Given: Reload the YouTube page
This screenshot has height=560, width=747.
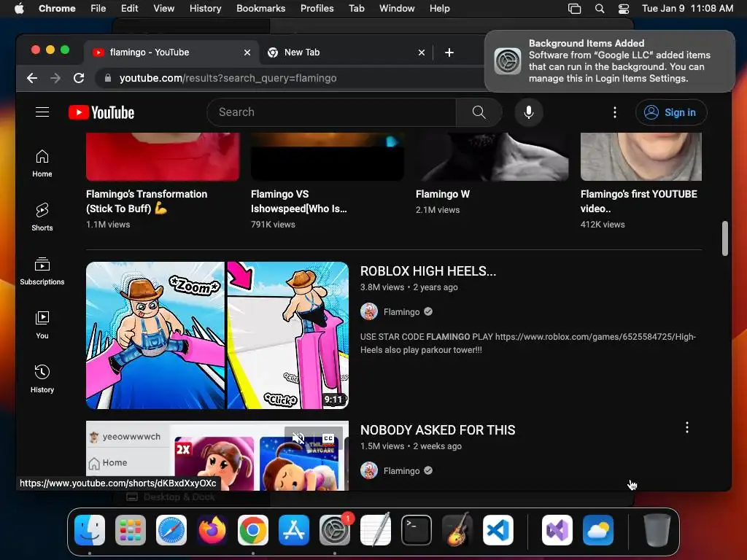Looking at the screenshot, I should [79, 78].
